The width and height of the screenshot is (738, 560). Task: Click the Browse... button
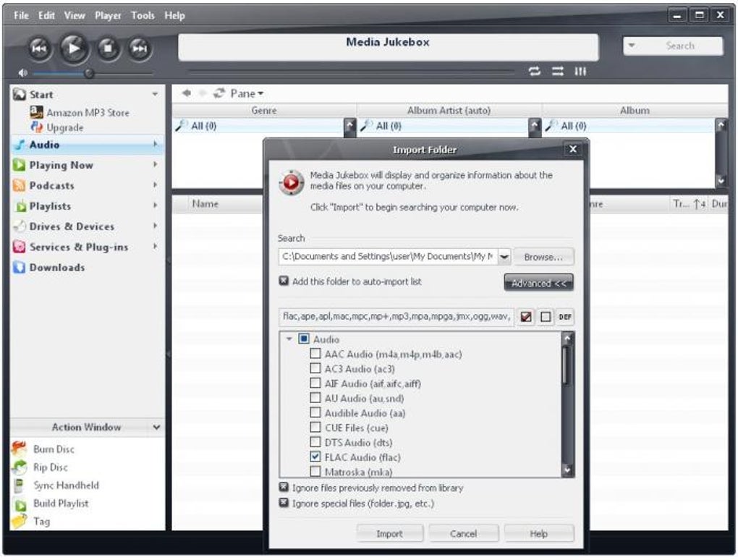pos(543,257)
